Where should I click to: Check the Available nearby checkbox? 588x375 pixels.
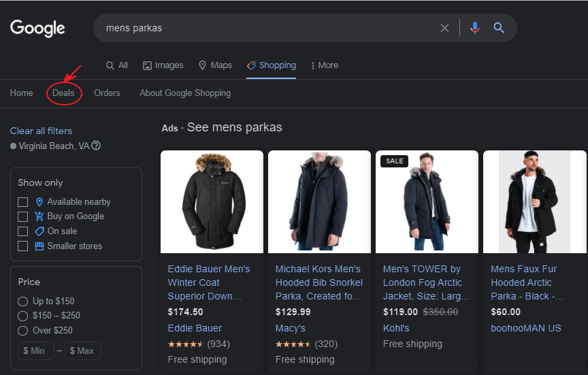click(23, 202)
